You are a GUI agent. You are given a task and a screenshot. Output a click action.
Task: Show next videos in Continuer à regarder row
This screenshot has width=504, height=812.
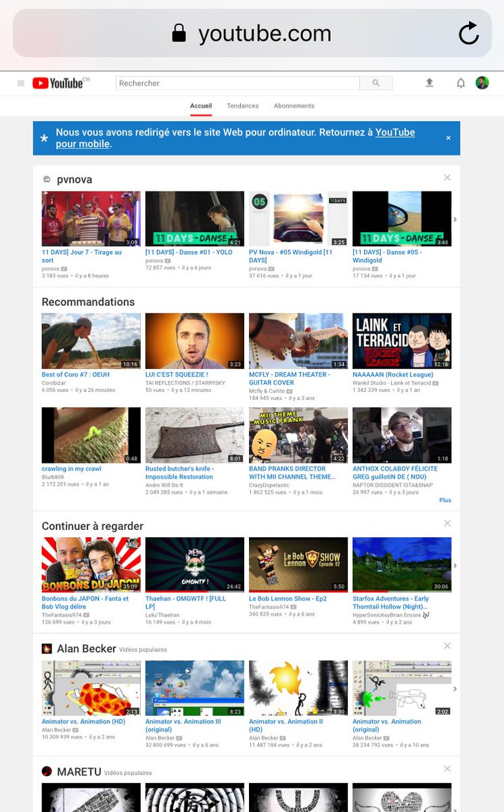point(455,566)
